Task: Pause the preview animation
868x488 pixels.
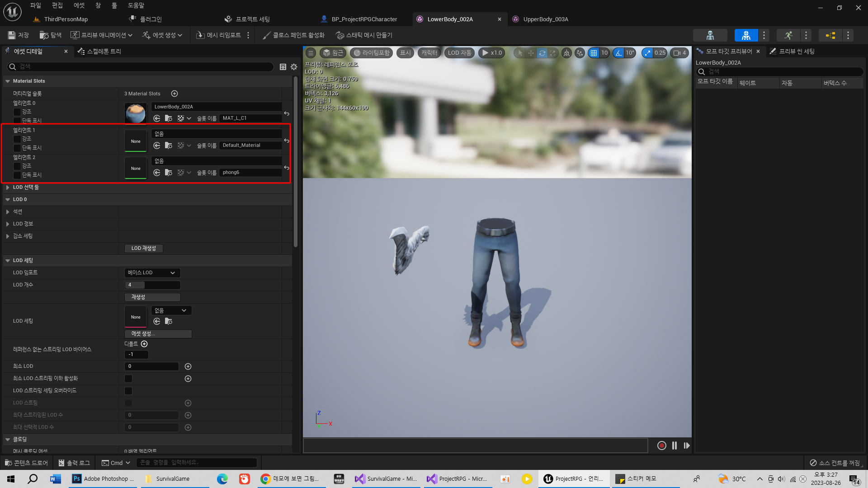Action: 675,446
